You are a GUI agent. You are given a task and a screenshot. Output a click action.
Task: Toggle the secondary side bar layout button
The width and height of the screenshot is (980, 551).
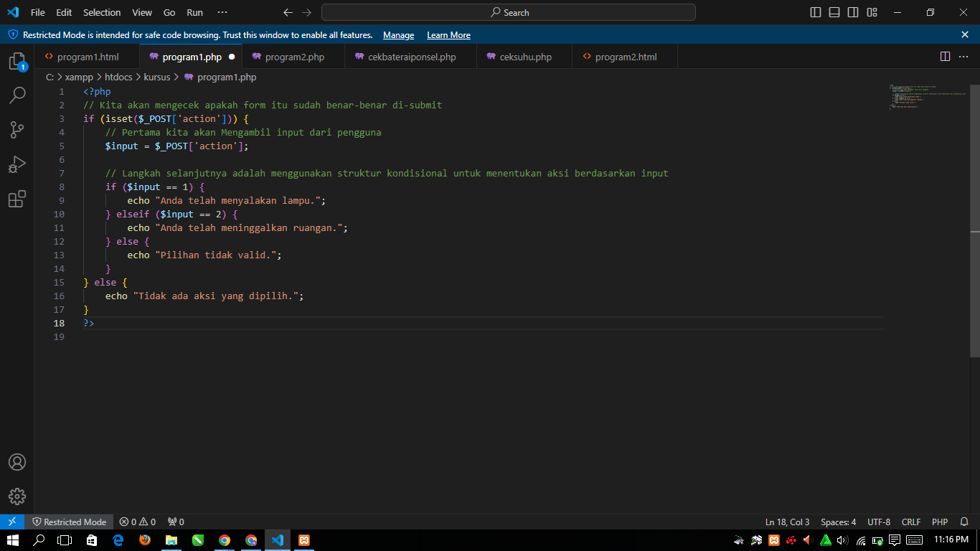coord(853,12)
